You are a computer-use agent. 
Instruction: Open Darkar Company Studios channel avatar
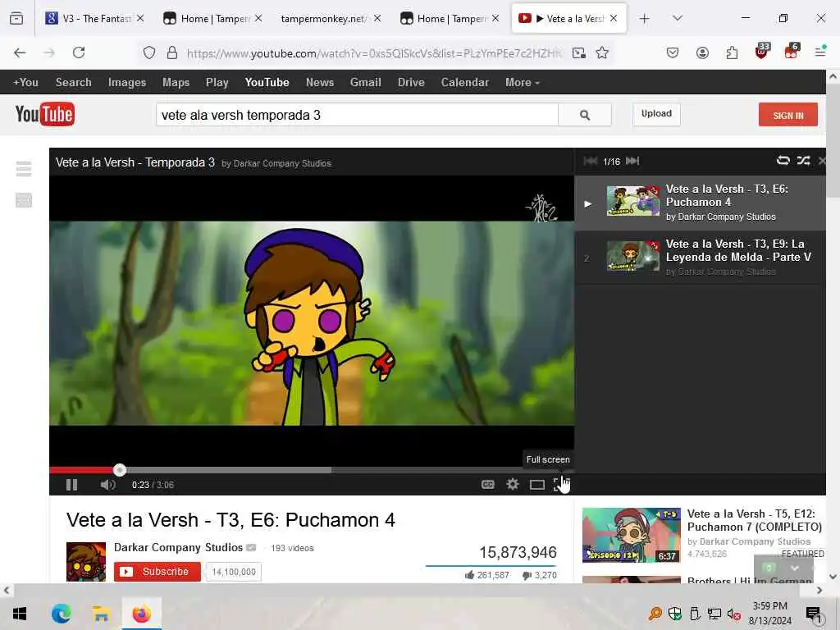click(x=85, y=561)
